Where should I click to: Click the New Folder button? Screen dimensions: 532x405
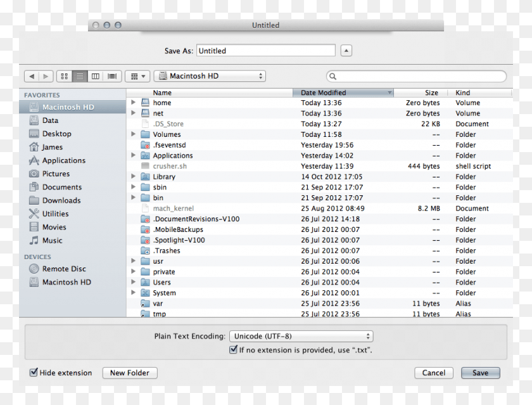(x=130, y=373)
